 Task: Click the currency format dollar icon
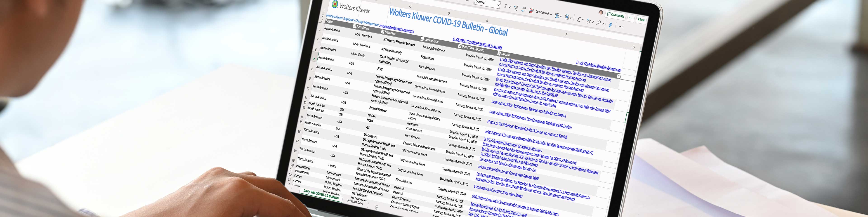505,6
